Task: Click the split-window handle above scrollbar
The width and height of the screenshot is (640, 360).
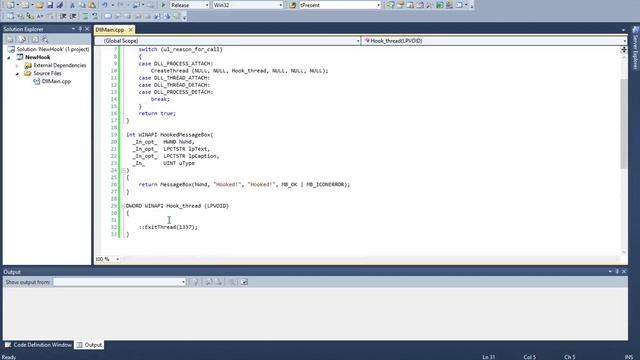Action: tap(624, 49)
